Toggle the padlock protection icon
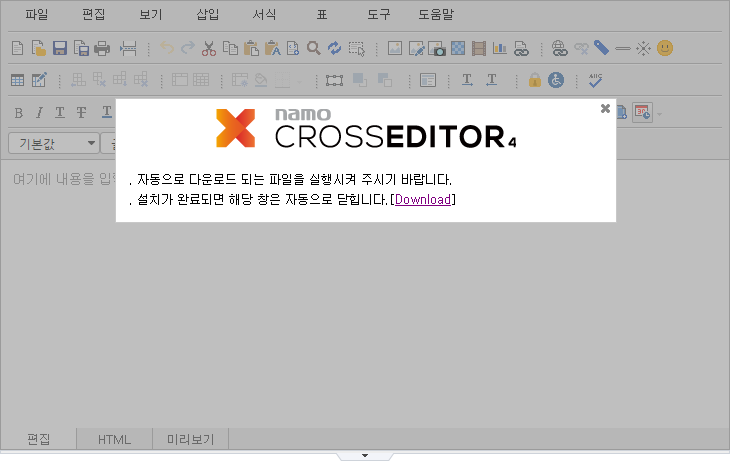Screen dimensions: 730x461 (x=534, y=80)
